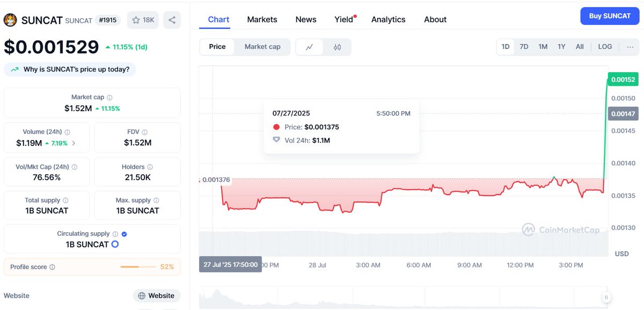Click the #1915 rank badge
Image resolution: width=644 pixels, height=310 pixels.
(x=108, y=20)
